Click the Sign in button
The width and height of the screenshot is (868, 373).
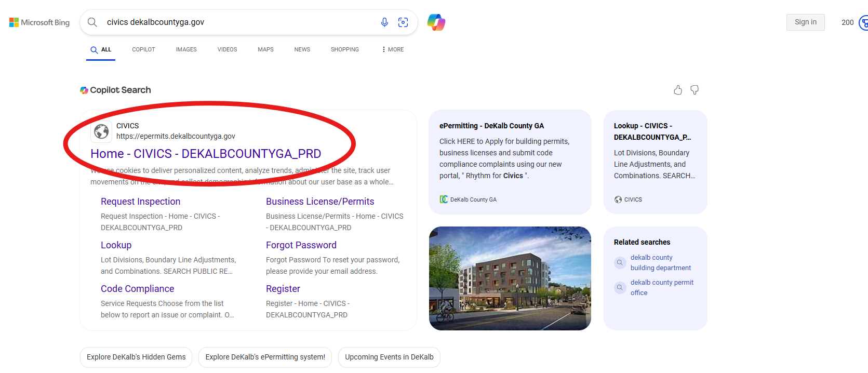coord(805,22)
